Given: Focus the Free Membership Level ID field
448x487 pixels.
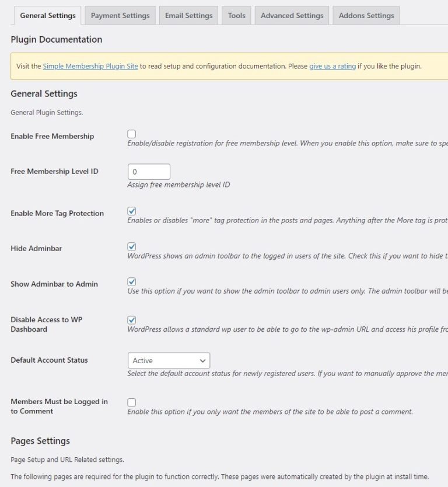Looking at the screenshot, I should pyautogui.click(x=149, y=172).
